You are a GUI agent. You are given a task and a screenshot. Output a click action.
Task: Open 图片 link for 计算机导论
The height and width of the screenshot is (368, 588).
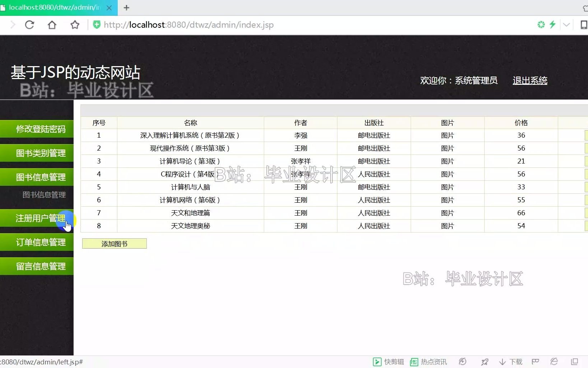point(447,161)
